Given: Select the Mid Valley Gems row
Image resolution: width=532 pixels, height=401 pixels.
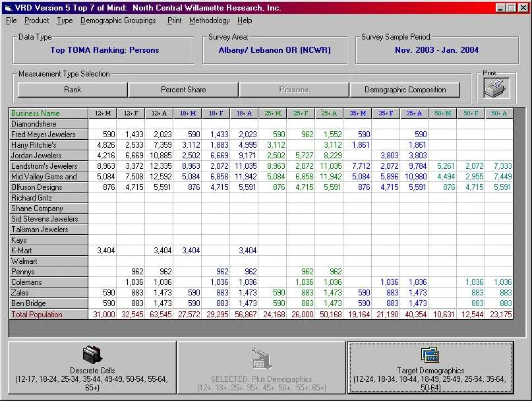Looking at the screenshot, I should 49,177.
